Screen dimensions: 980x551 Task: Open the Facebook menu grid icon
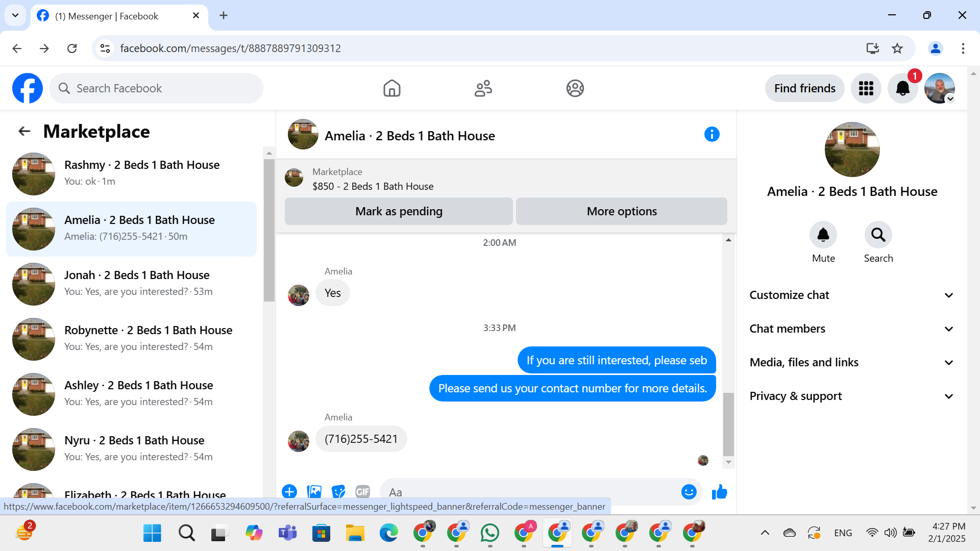tap(866, 89)
